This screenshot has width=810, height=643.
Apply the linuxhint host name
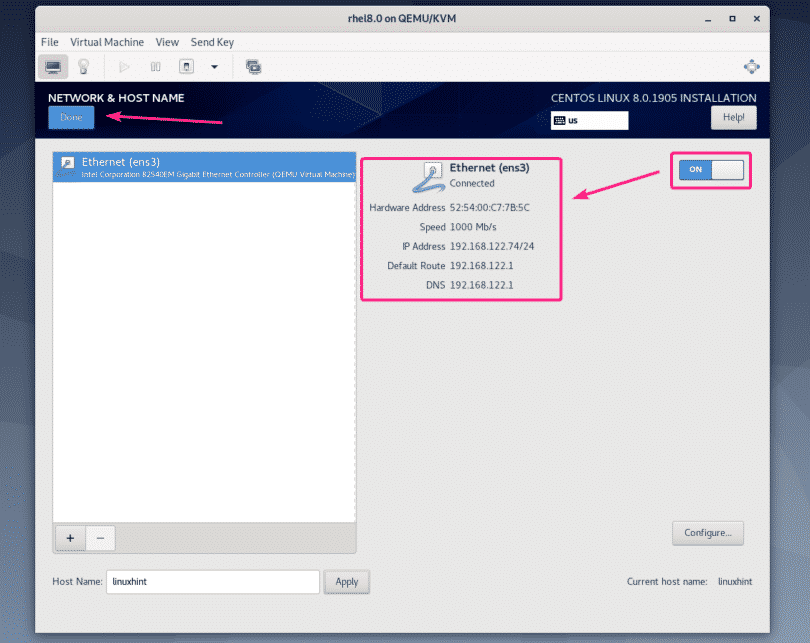tap(346, 581)
